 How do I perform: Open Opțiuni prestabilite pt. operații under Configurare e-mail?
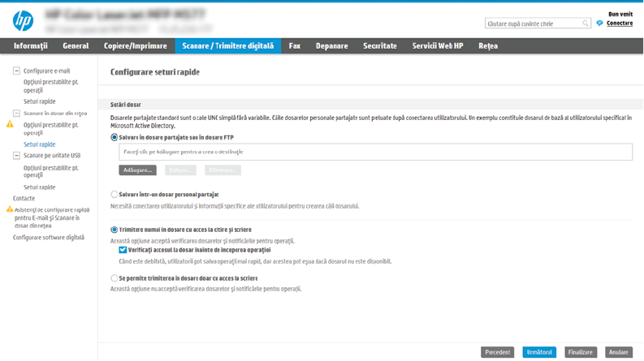[x=51, y=86]
